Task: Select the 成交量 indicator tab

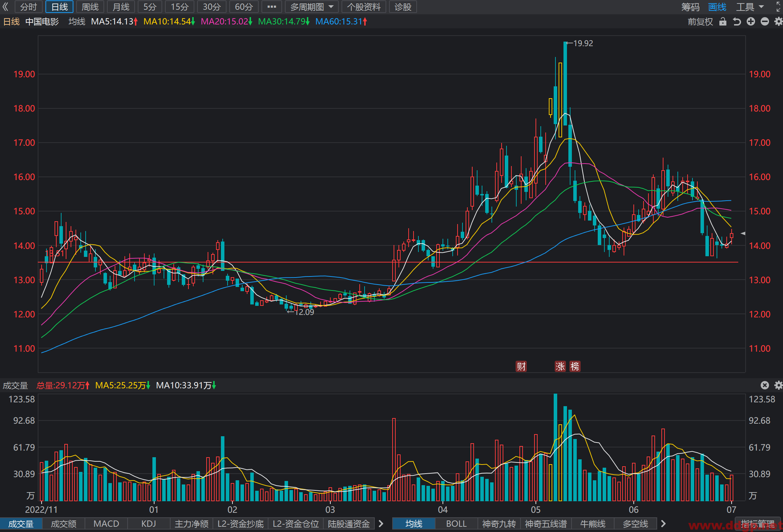Action: [x=21, y=524]
